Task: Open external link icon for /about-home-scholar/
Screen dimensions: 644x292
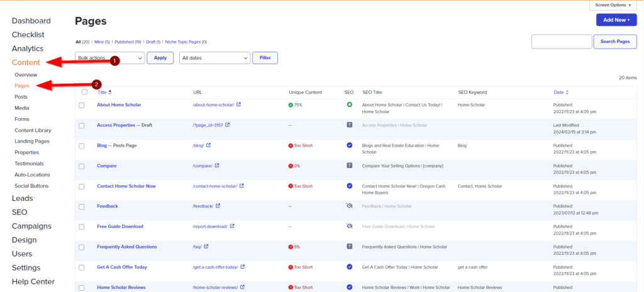Action: [x=238, y=105]
